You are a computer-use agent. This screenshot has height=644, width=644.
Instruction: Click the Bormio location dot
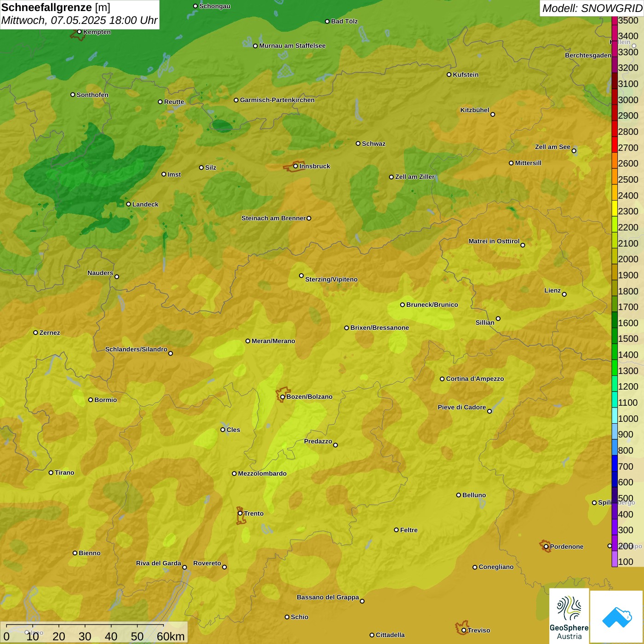(91, 400)
